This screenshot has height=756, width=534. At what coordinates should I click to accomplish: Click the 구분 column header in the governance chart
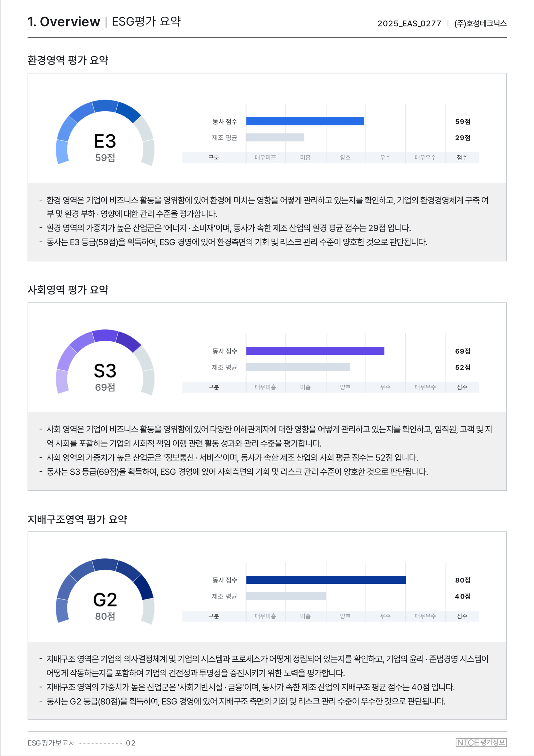point(214,616)
